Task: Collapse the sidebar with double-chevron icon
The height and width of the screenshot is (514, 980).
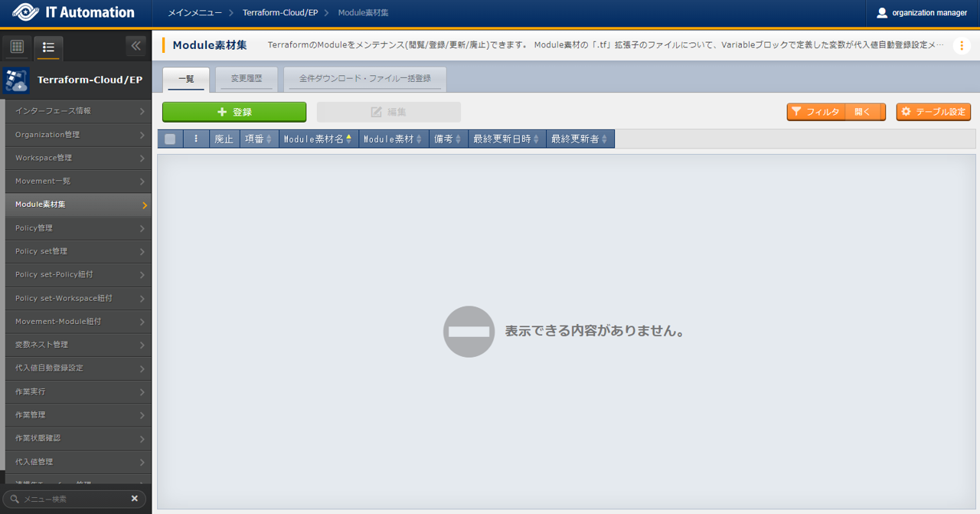Action: click(x=136, y=46)
